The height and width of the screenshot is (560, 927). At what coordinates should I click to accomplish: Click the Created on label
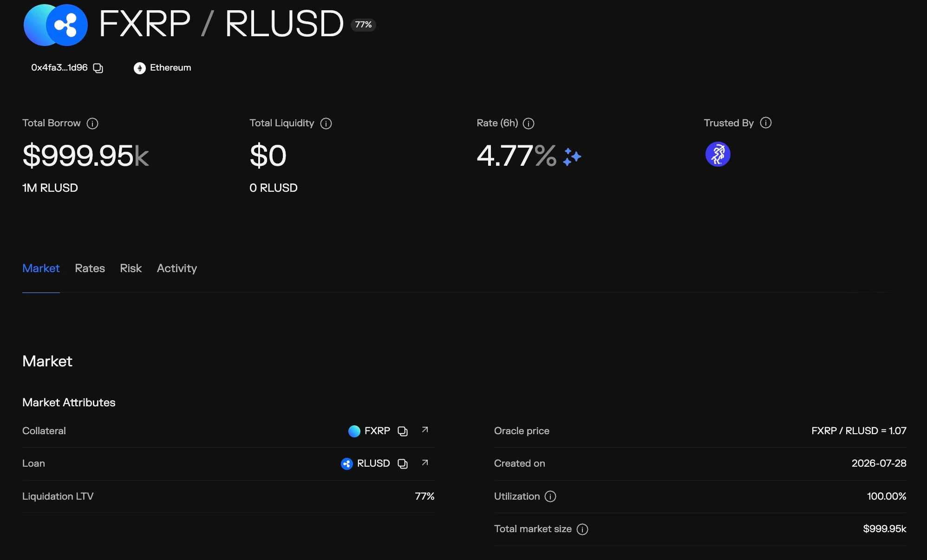point(520,463)
